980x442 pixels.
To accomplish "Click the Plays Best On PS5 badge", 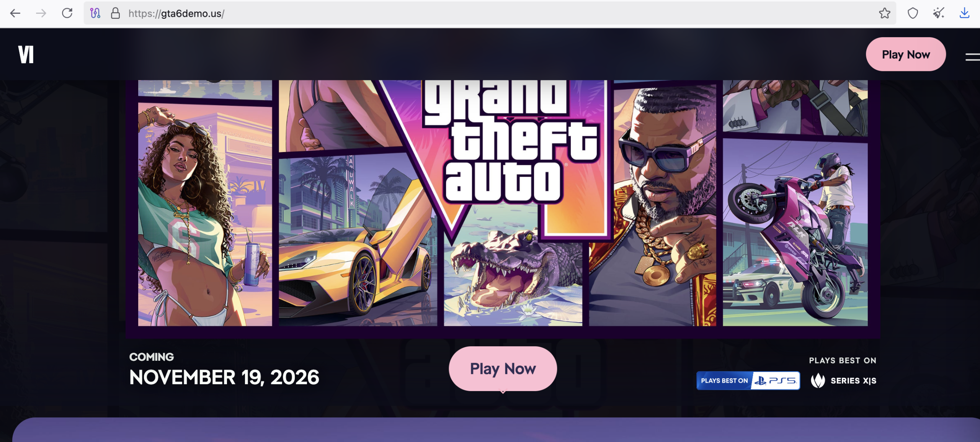I will click(x=748, y=380).
